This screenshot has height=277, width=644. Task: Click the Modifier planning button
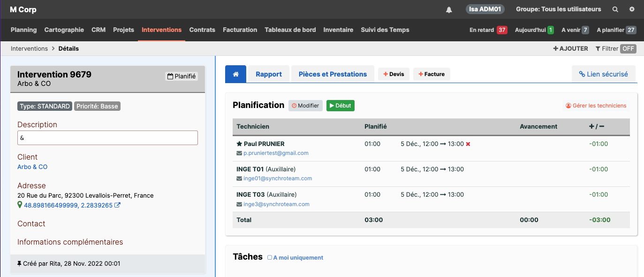click(x=305, y=106)
